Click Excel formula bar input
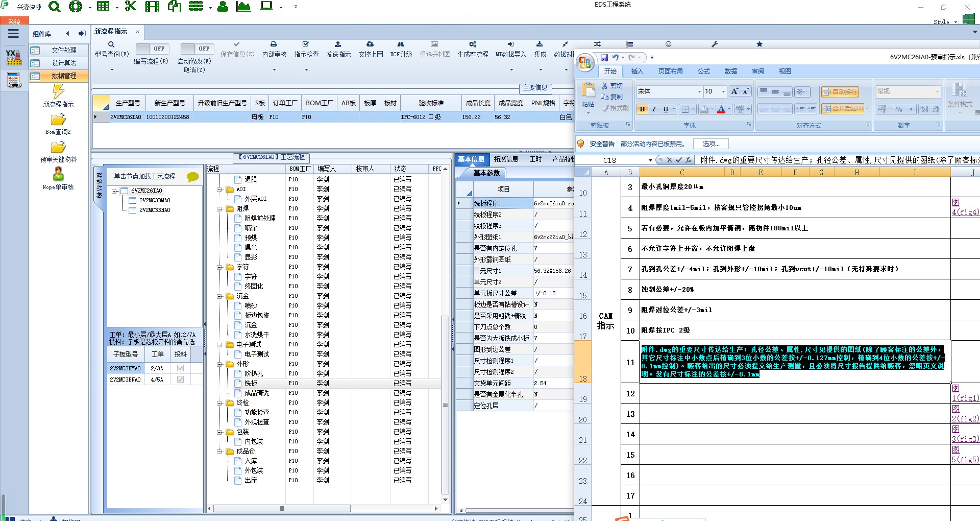 838,160
